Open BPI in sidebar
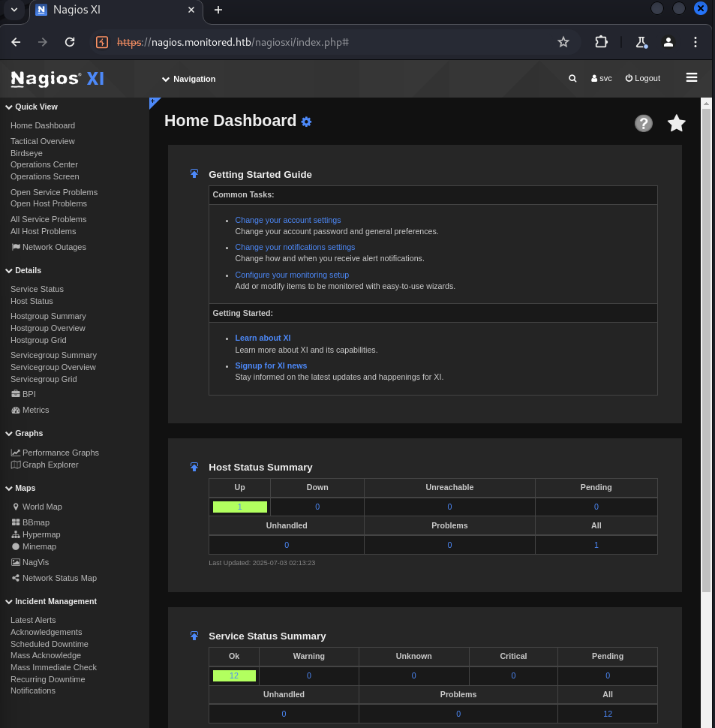 point(24,394)
